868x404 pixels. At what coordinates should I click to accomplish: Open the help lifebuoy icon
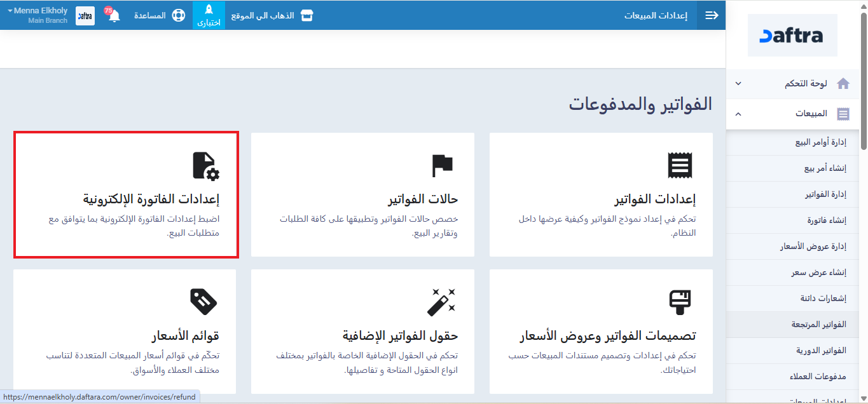[177, 15]
